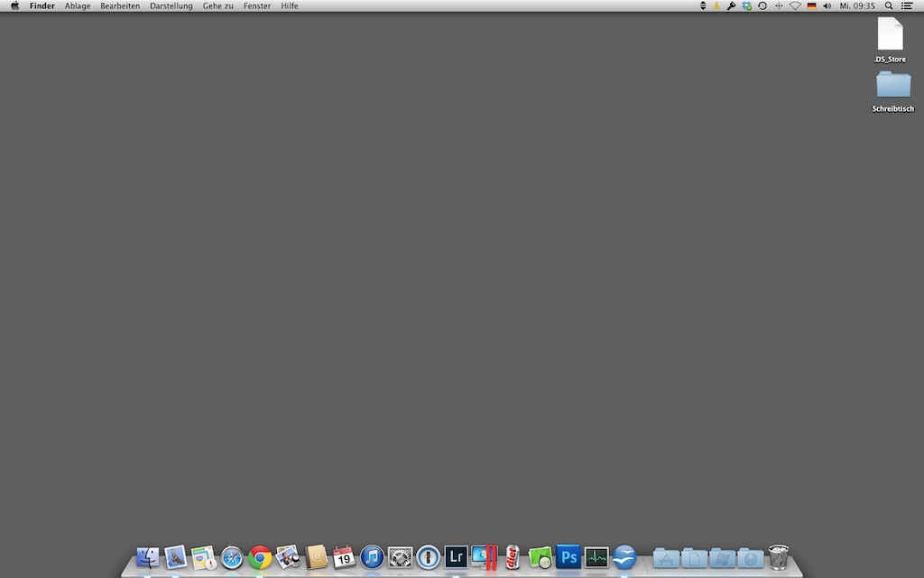Image resolution: width=924 pixels, height=578 pixels.
Task: Open the Ablage menu
Action: coord(78,5)
